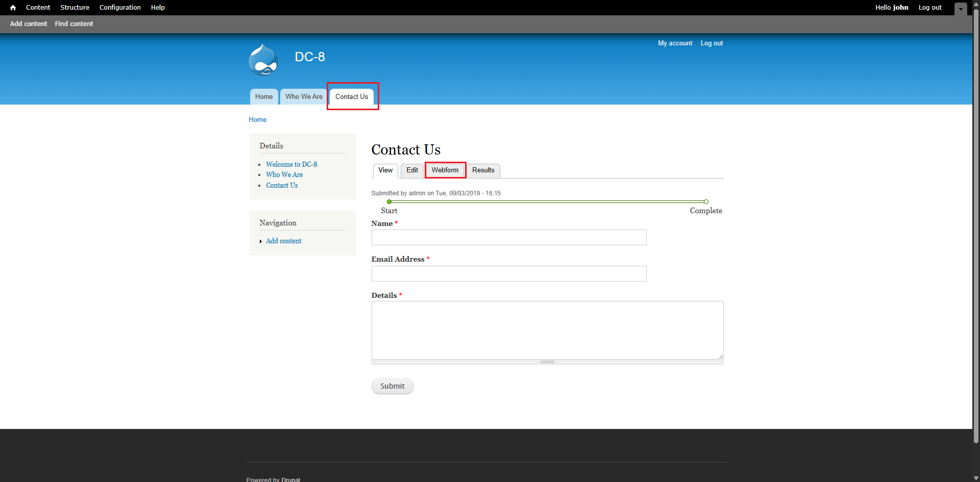Go to Who We Are main tab

point(304,97)
